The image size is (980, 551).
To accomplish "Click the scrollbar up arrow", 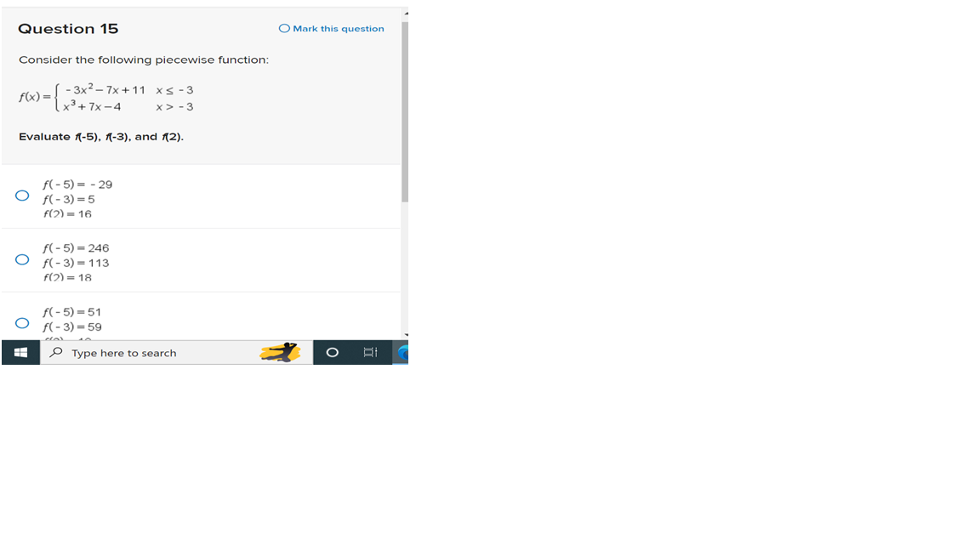I will (x=405, y=13).
